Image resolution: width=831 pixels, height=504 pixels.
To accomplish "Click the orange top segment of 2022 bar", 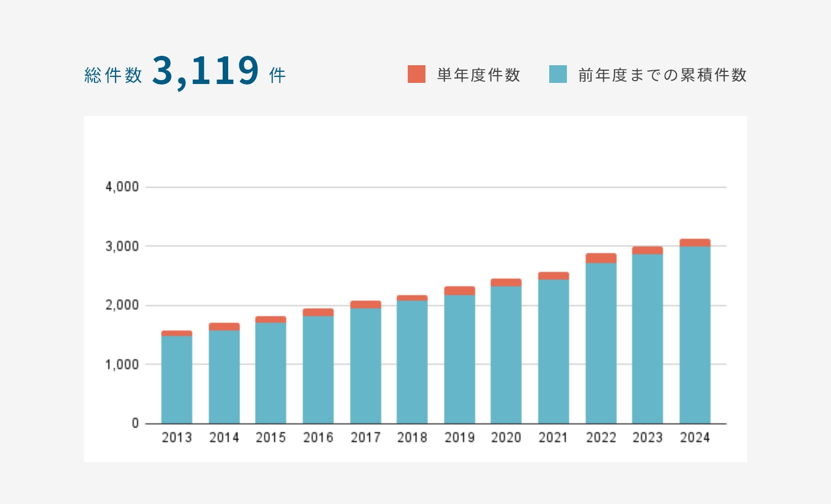I will coord(601,258).
